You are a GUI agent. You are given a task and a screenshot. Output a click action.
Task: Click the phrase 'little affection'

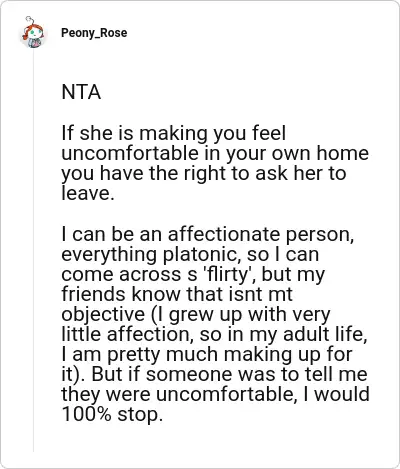coord(127,334)
